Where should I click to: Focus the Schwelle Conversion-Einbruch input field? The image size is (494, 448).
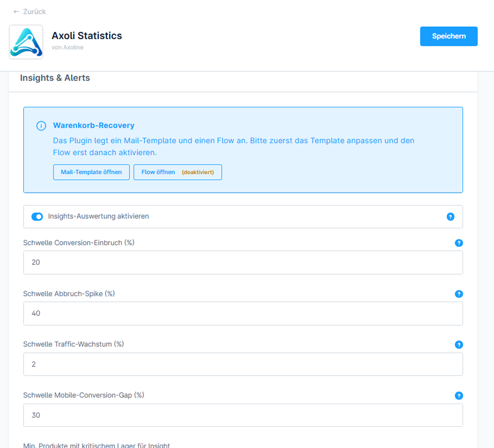pyautogui.click(x=243, y=262)
